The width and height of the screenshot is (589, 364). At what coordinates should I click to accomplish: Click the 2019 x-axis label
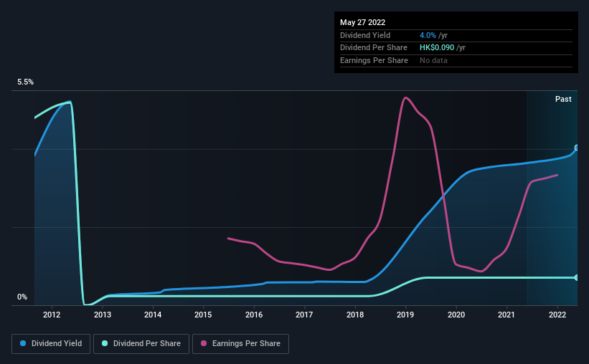point(405,315)
